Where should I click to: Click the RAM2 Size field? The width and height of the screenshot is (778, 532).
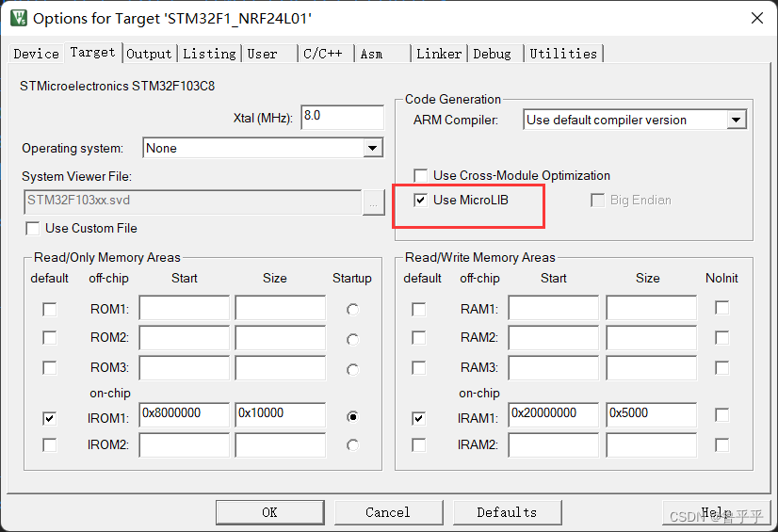(x=652, y=338)
